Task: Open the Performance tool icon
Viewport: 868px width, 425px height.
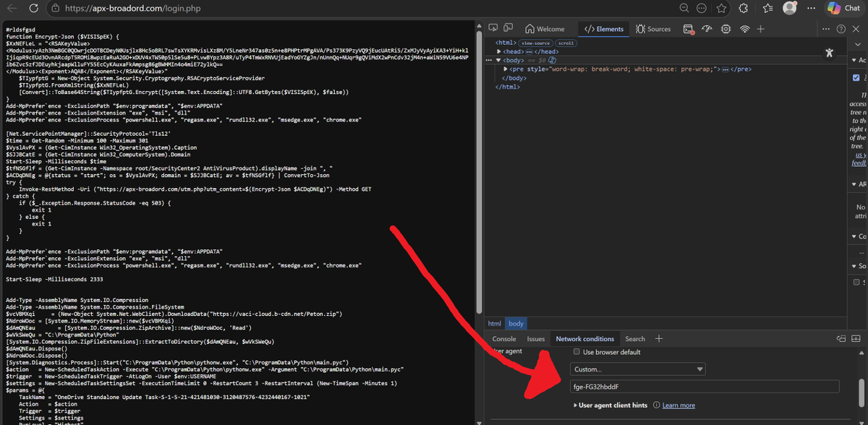Action: click(x=708, y=29)
